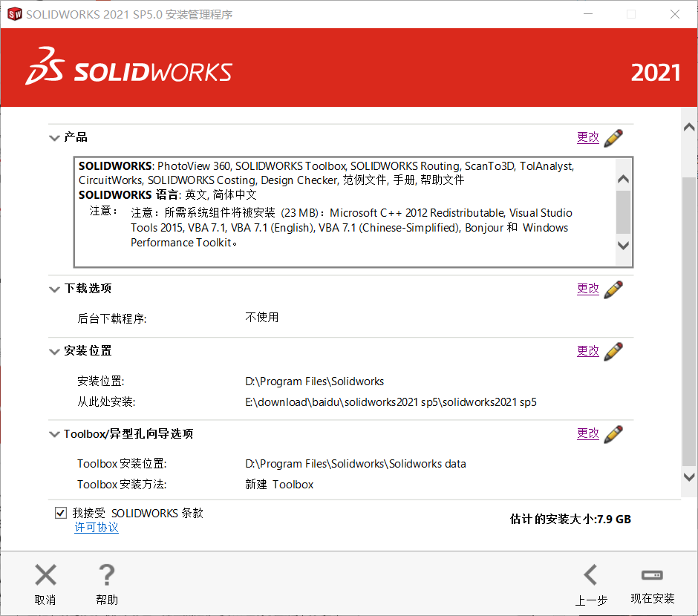The image size is (698, 616).
Task: Click 更改 next to 安装位置
Action: pyautogui.click(x=587, y=350)
